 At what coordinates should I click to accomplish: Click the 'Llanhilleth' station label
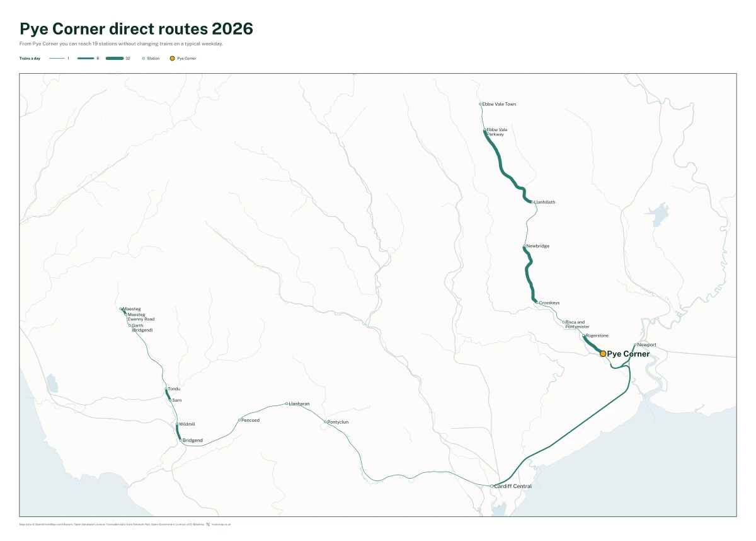pos(545,202)
